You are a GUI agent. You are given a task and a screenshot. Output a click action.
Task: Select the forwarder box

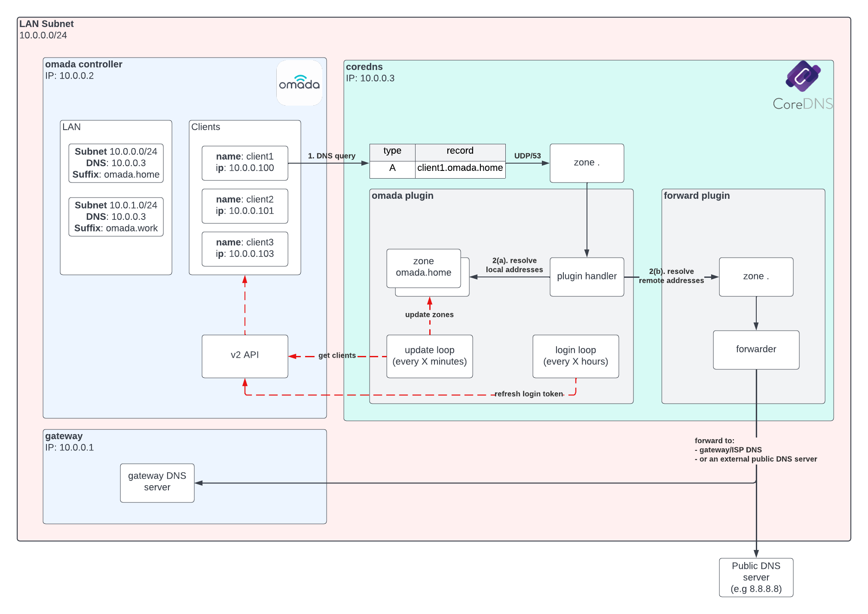click(x=756, y=350)
